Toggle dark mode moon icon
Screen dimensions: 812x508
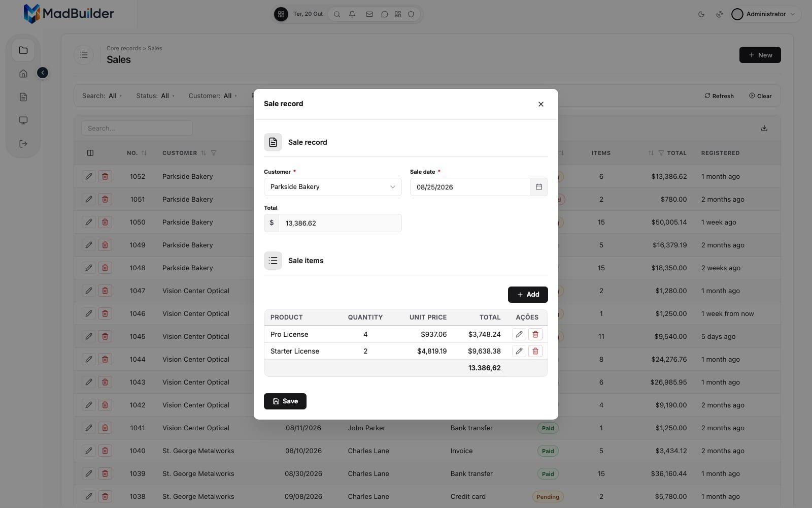pos(701,14)
